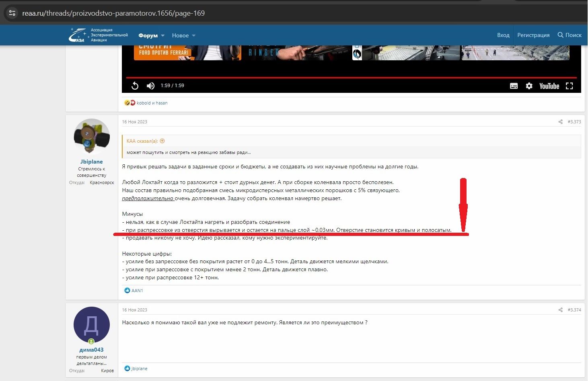Open Поиск search in header
This screenshot has height=381, width=588.
point(569,35)
